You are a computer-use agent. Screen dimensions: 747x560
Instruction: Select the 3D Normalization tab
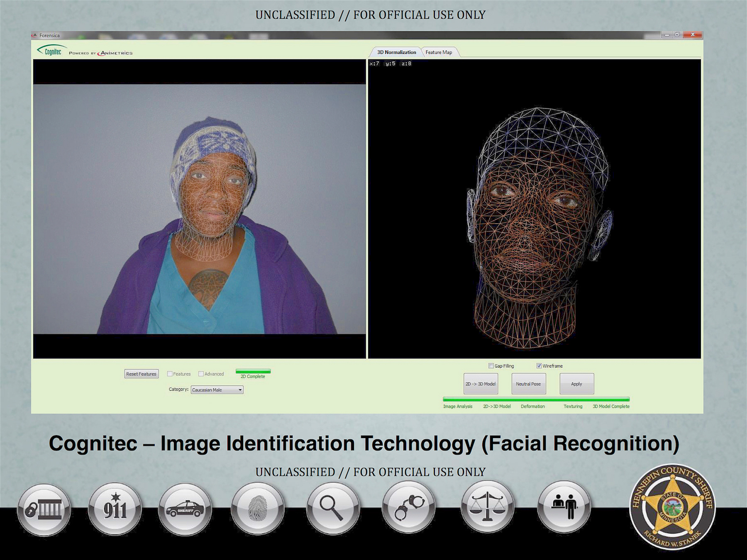coord(396,52)
